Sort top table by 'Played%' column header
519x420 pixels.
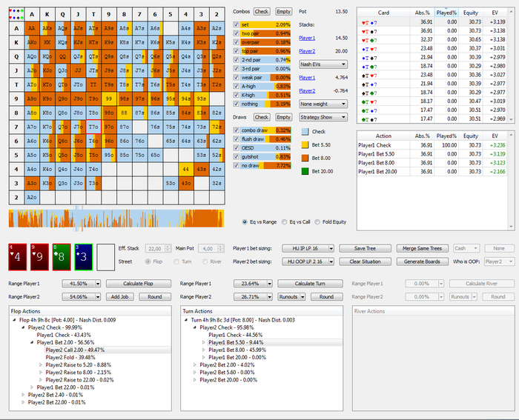[446, 13]
